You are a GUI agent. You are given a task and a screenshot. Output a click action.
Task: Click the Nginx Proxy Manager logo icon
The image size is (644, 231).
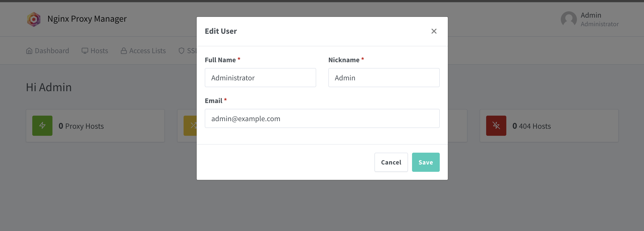pyautogui.click(x=34, y=19)
